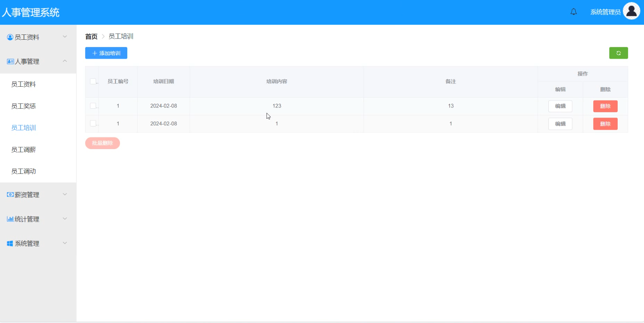Collapse the 人事管理 menu chevron
Screen dimensions: 644x323
tap(65, 61)
